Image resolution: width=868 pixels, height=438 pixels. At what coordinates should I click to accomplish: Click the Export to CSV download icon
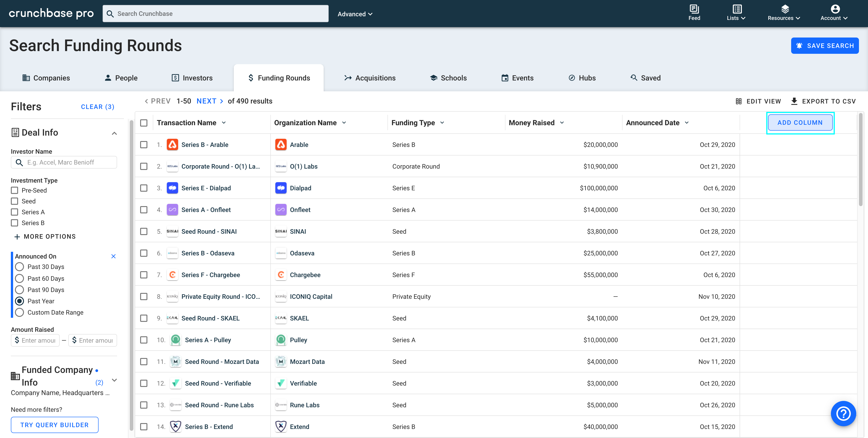click(x=794, y=101)
